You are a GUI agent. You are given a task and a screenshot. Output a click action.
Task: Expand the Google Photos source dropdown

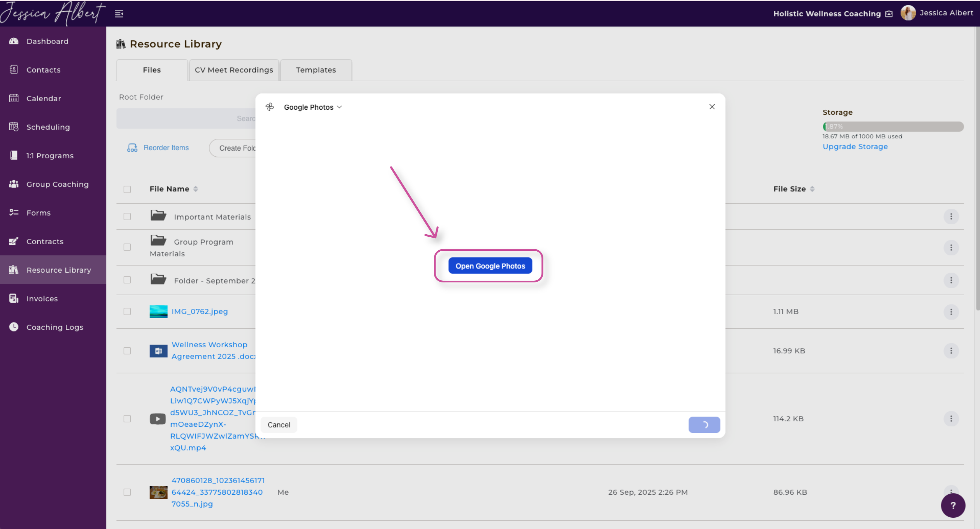pos(313,107)
